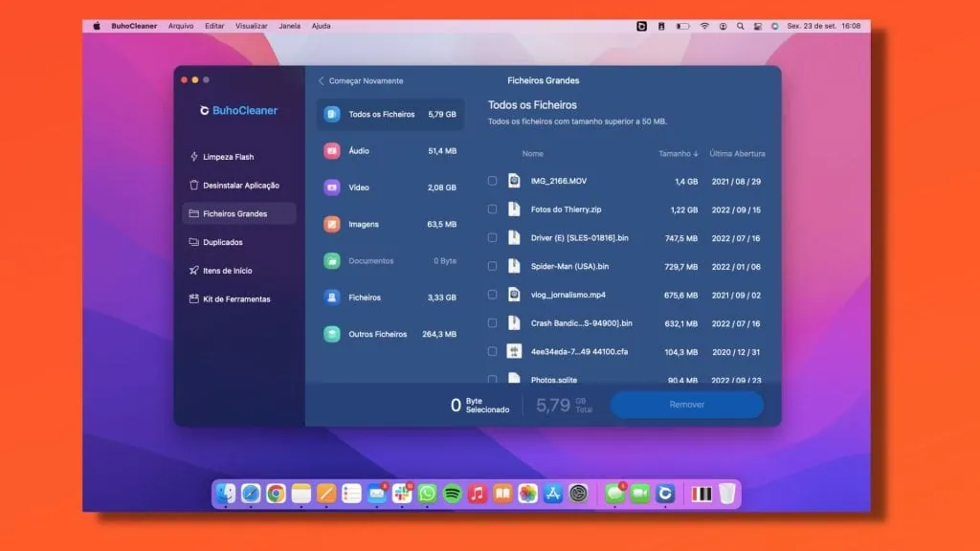Tick the Fotos do Thierry.zip checkbox
Screen dimensions: 980x551
[492, 209]
